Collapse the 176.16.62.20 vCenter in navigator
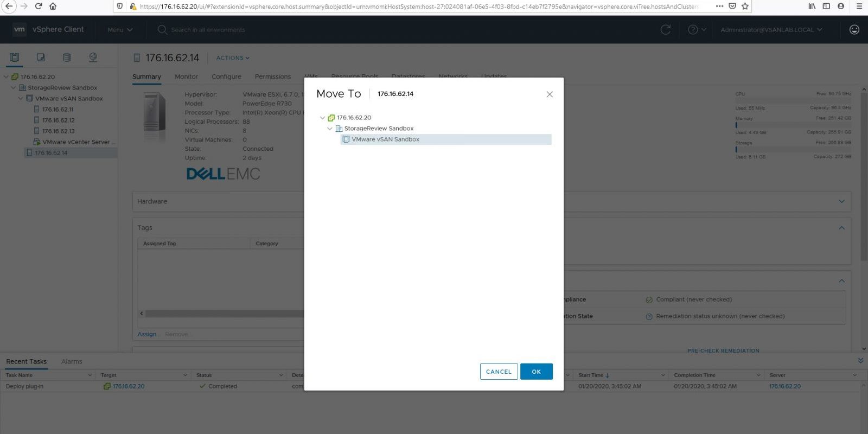Image resolution: width=868 pixels, height=434 pixels. point(6,77)
